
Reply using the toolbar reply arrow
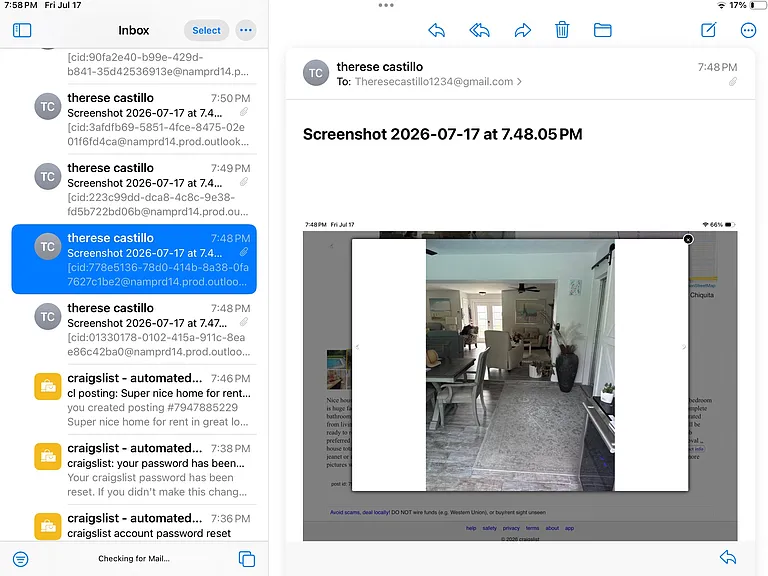436,30
